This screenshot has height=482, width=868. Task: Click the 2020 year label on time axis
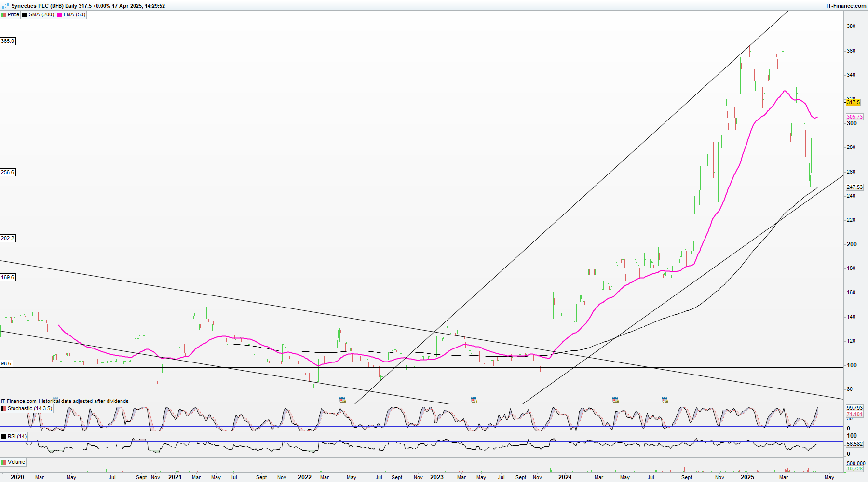pos(17,477)
